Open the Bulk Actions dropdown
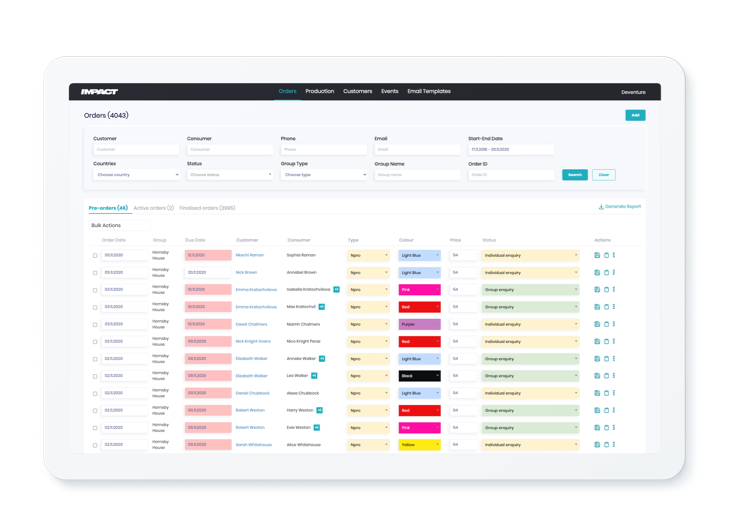Viewport: 730px width, 530px height. 120,225
